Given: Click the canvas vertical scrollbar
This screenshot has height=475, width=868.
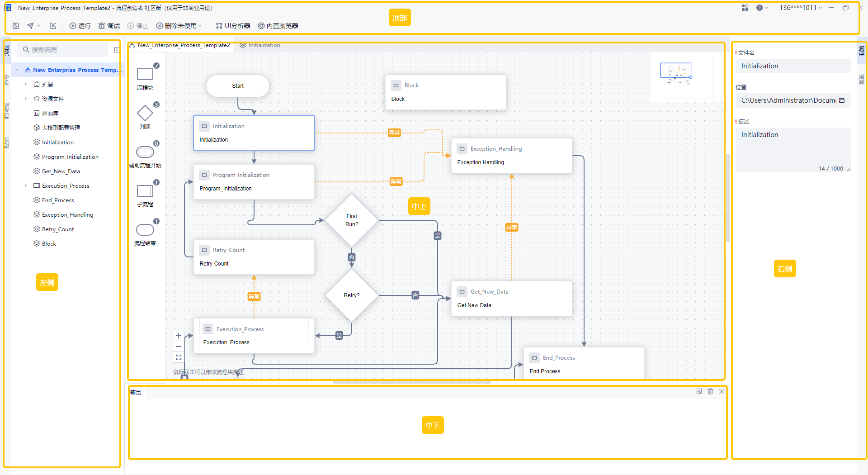Looking at the screenshot, I should click(727, 199).
